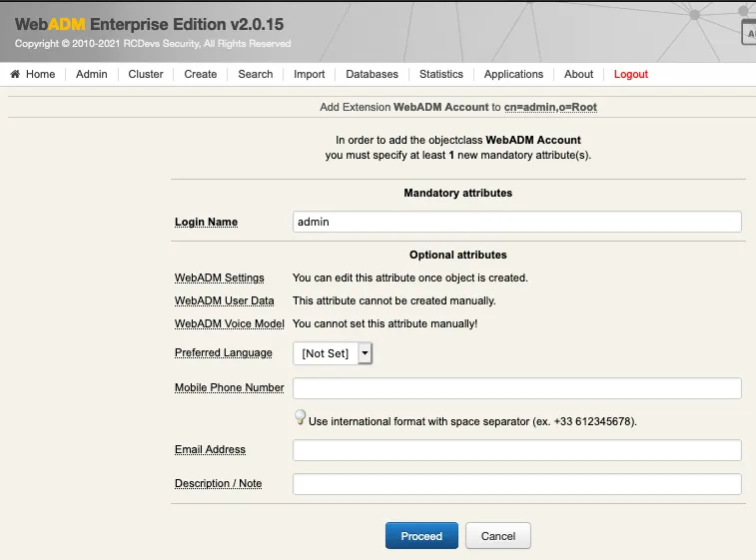The image size is (756, 560).
Task: Open the Applications menu
Action: (513, 74)
